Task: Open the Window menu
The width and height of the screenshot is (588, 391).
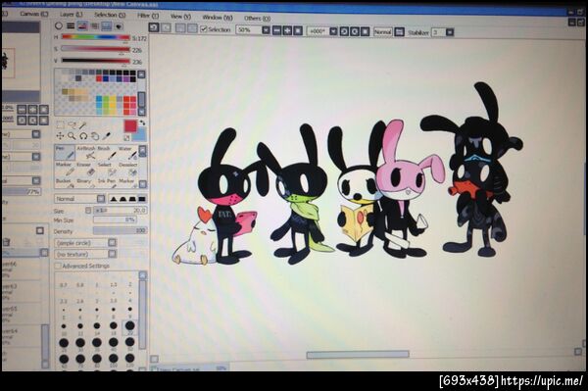Action: [x=218, y=17]
